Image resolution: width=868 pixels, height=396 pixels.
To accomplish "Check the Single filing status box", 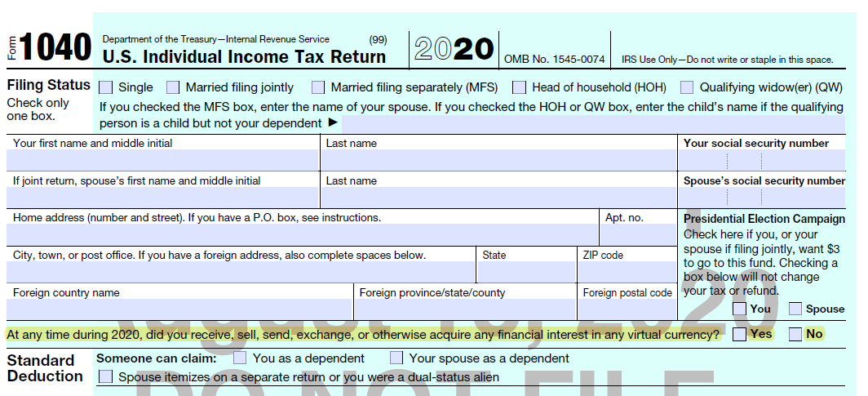I will pyautogui.click(x=106, y=87).
